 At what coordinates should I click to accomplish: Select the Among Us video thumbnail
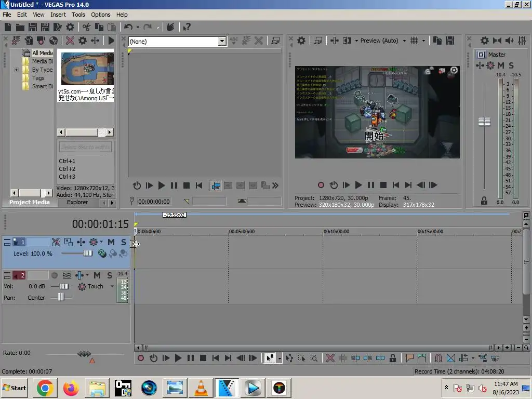pos(87,69)
